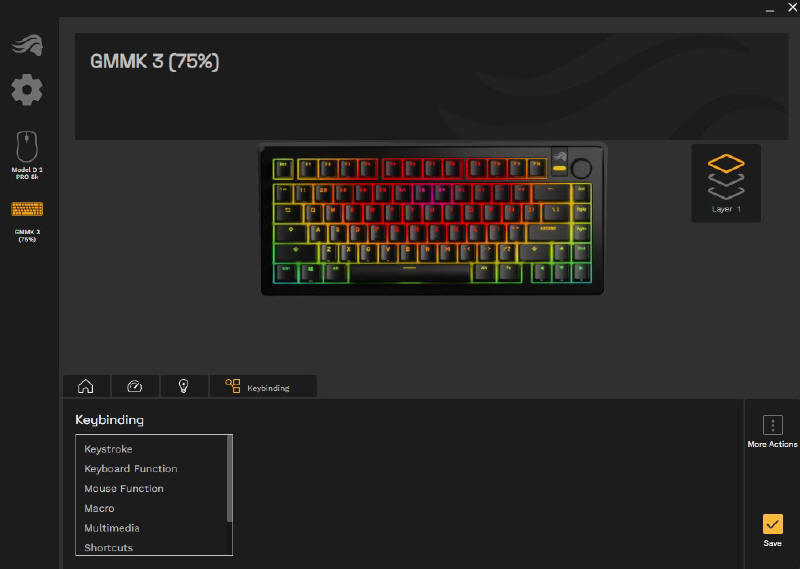Screen dimensions: 800x569
Task: Click the keybinding list scrollbar
Action: pos(230,479)
